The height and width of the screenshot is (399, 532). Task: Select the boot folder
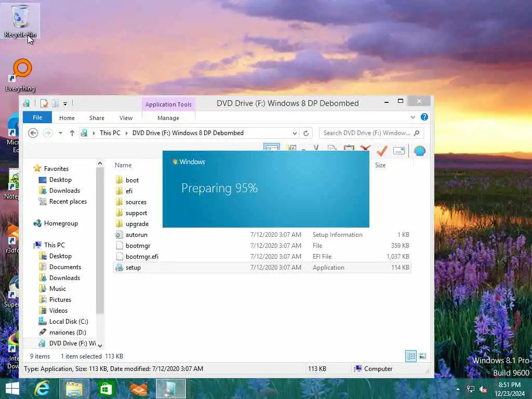[x=127, y=180]
